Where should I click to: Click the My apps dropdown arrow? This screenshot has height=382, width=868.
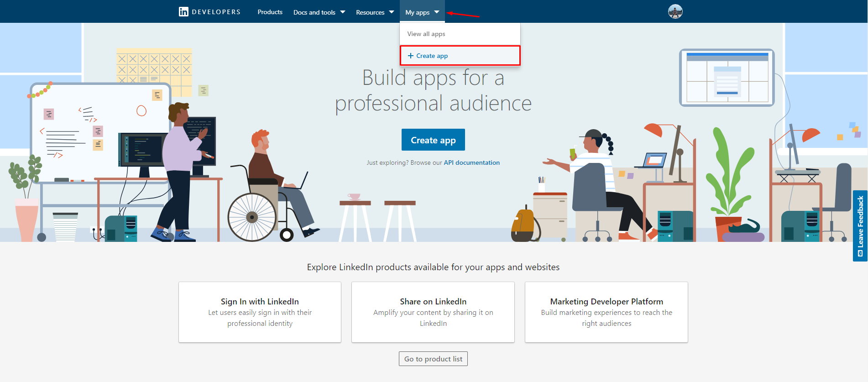437,12
